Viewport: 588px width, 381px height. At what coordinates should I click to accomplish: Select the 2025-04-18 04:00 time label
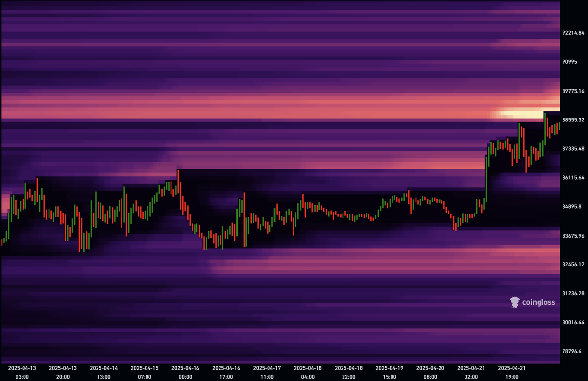click(308, 372)
